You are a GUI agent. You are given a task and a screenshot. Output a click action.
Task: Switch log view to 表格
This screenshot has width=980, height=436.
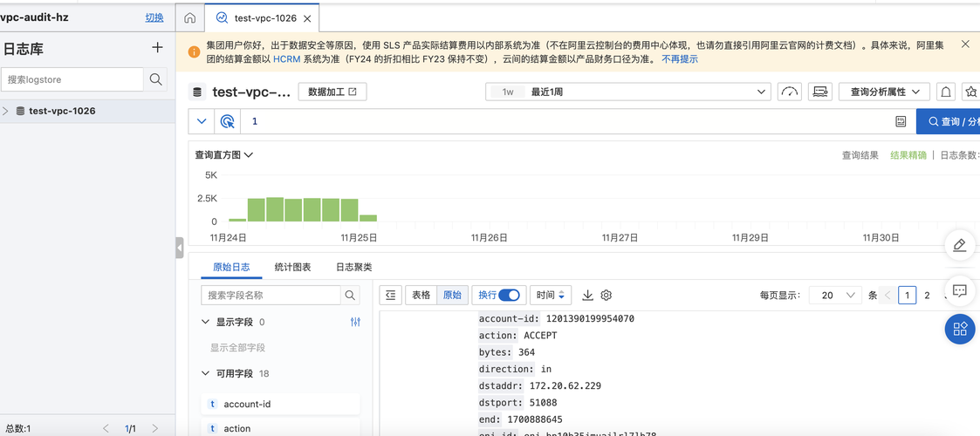click(x=421, y=295)
